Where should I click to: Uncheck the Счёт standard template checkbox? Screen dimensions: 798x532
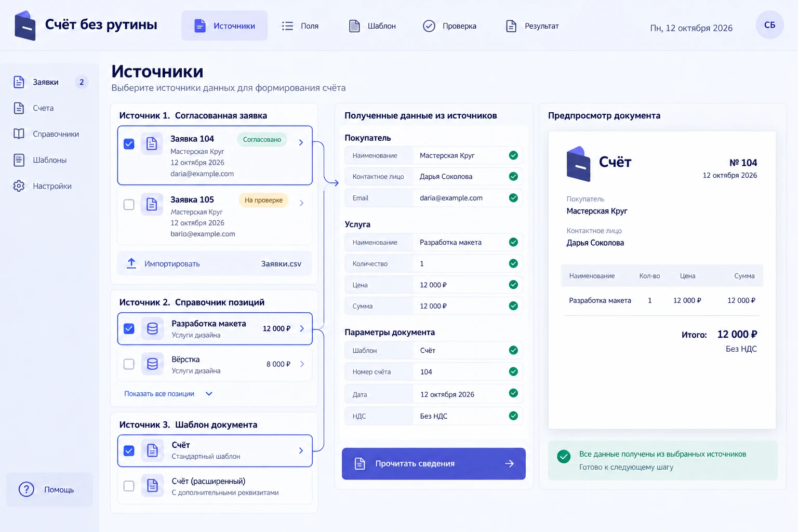click(129, 450)
